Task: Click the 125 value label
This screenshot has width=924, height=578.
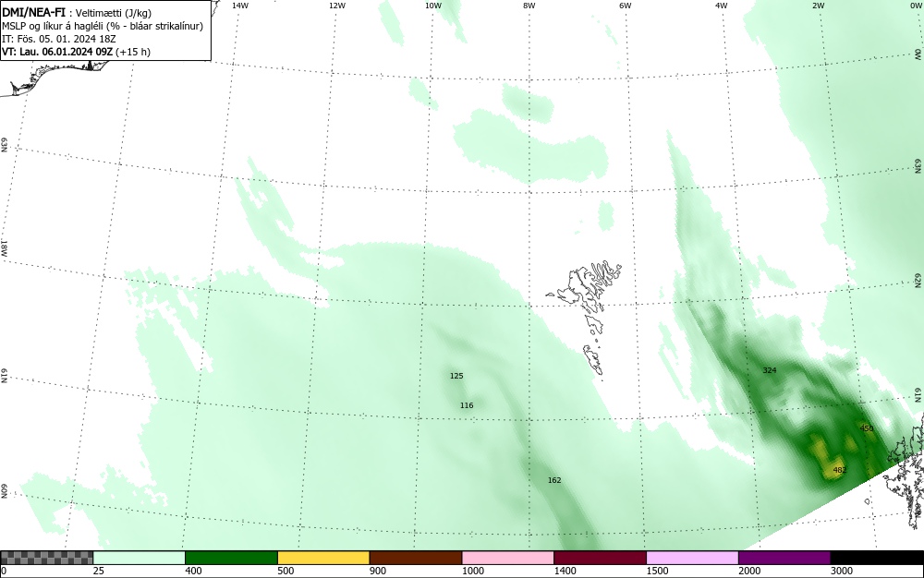Action: [x=456, y=376]
